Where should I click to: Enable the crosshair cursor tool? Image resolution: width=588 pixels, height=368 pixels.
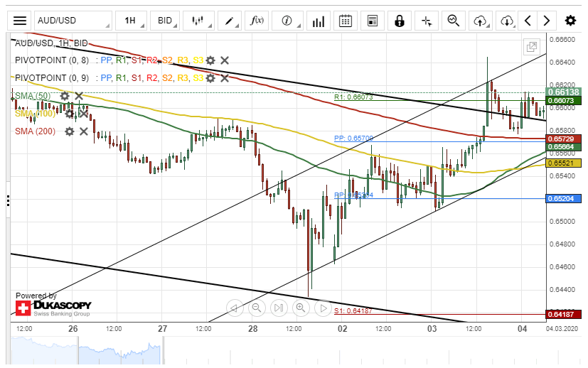(427, 21)
